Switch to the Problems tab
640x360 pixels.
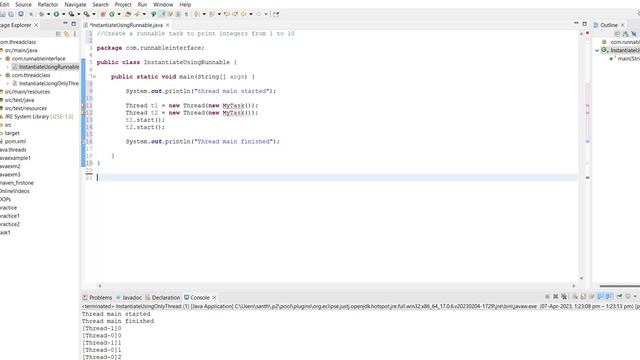[x=97, y=298]
